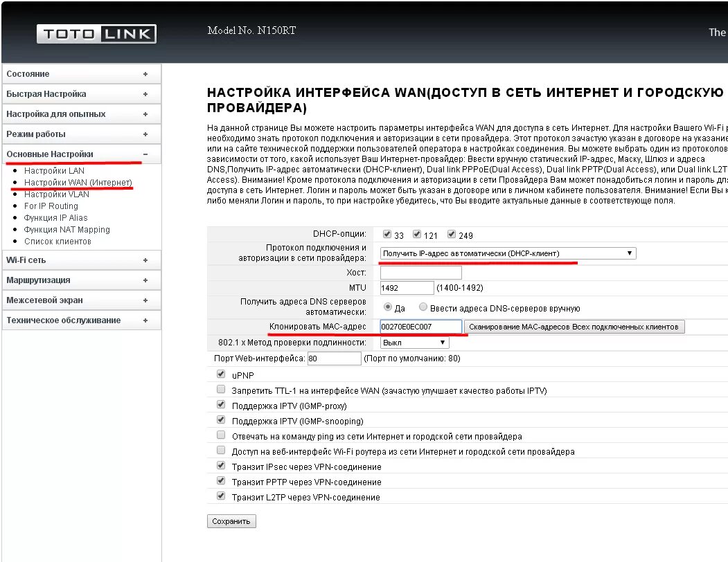Expand Настройка для опытных section
This screenshot has width=728, height=562.
coord(82,114)
